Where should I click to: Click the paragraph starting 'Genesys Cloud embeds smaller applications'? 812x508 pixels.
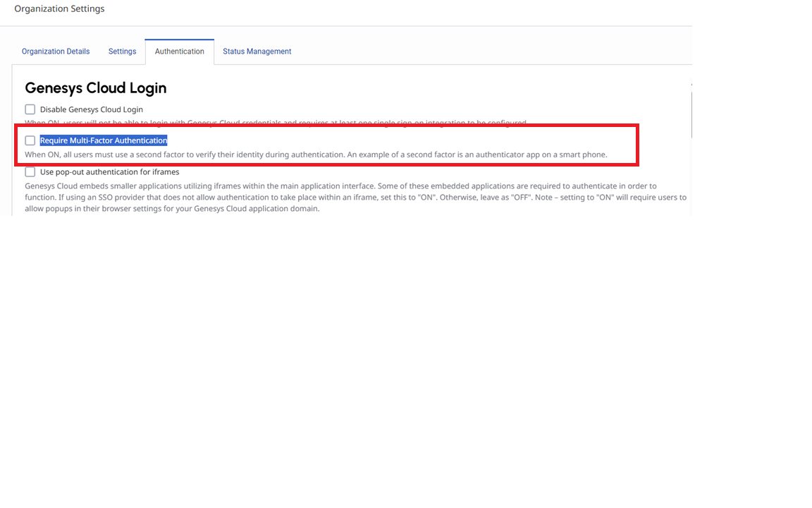[356, 197]
